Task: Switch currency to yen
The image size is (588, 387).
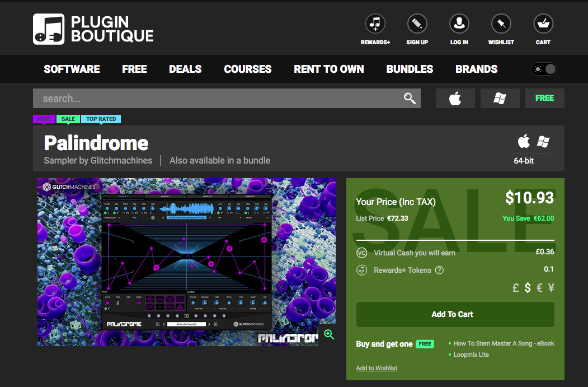Action: pyautogui.click(x=551, y=287)
